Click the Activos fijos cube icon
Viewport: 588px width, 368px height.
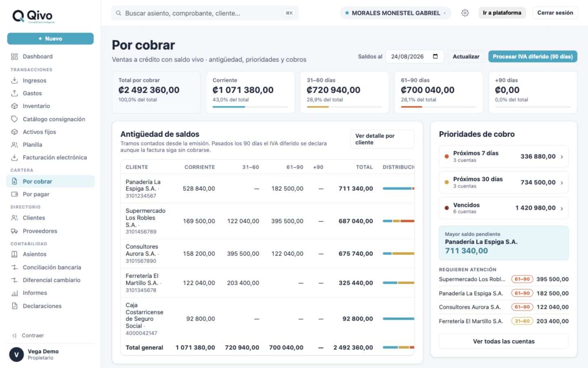[x=15, y=132]
